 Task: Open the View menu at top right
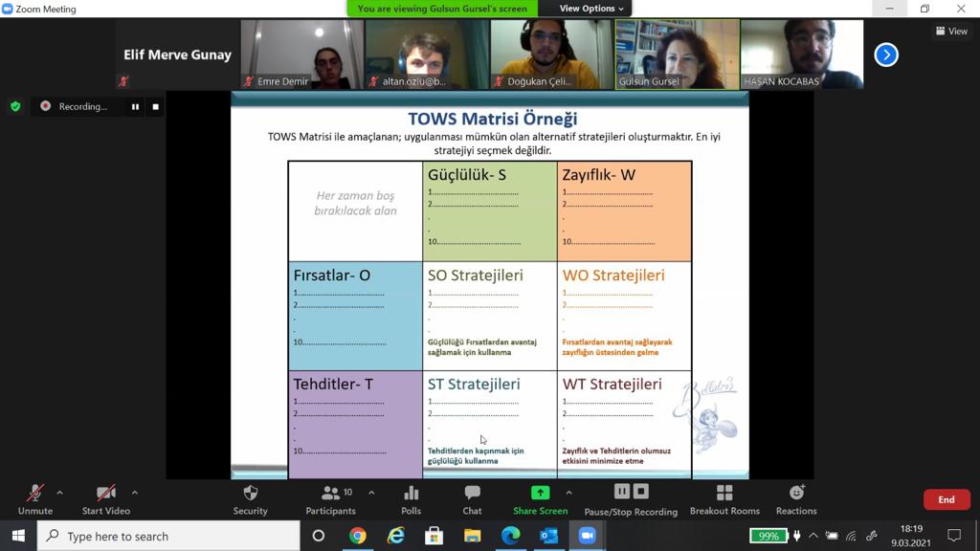[951, 32]
